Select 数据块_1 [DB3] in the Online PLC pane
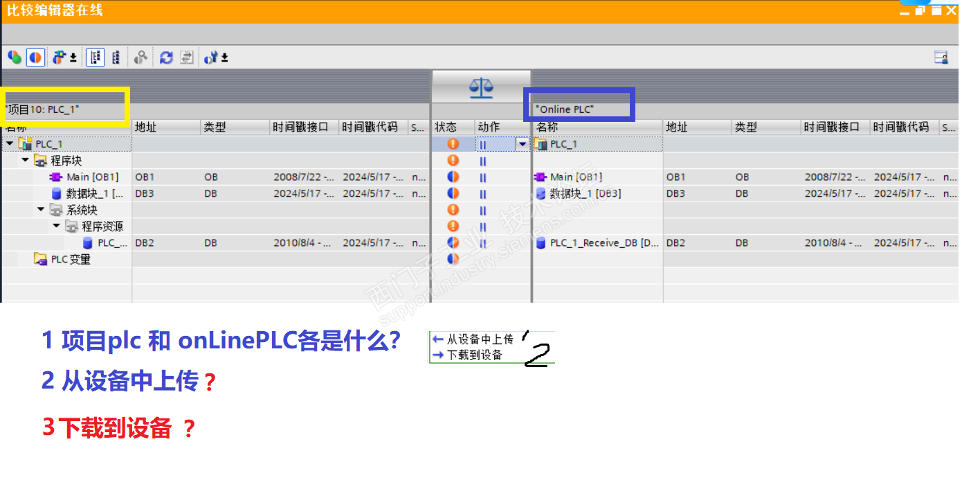This screenshot has width=980, height=489. click(585, 193)
